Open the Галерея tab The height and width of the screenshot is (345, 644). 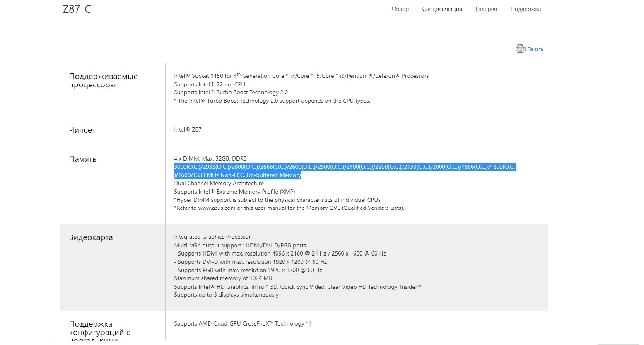(486, 9)
